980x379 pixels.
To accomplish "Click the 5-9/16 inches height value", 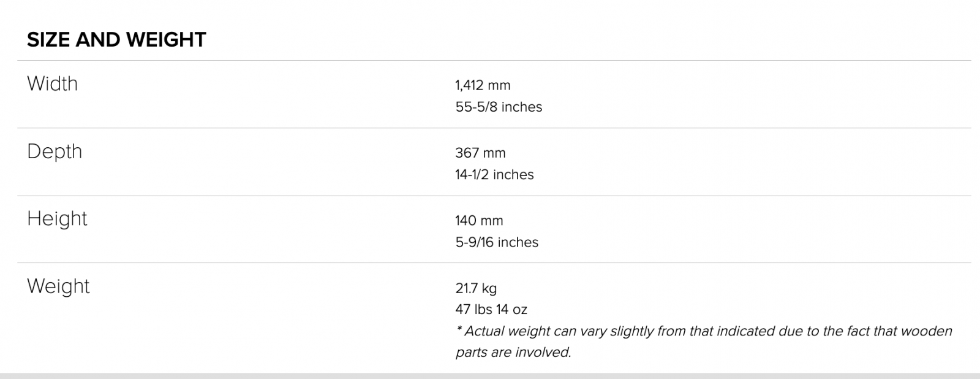I will click(497, 242).
